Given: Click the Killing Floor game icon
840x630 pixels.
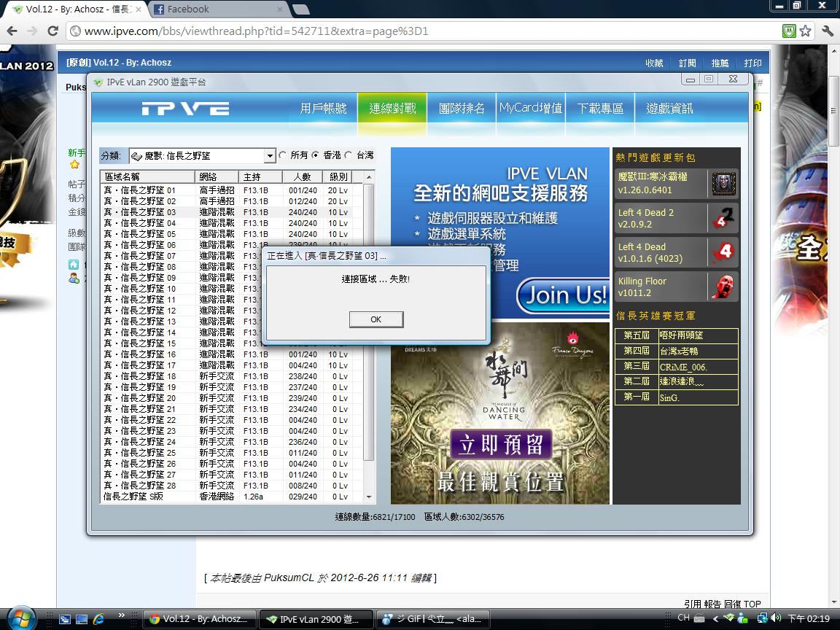Looking at the screenshot, I should point(723,287).
